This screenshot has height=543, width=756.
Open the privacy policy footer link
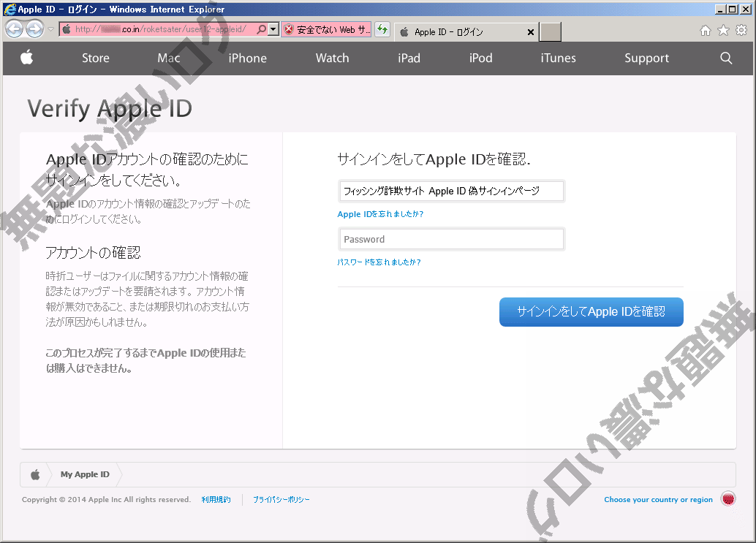pyautogui.click(x=281, y=500)
